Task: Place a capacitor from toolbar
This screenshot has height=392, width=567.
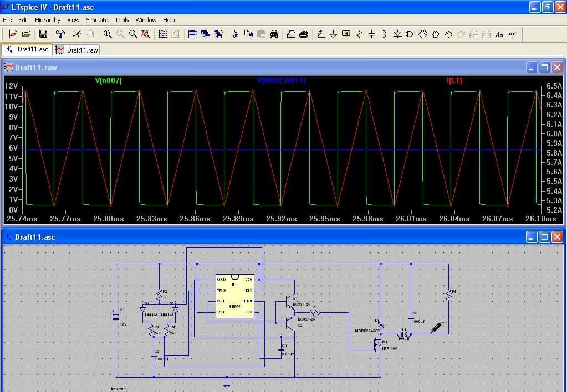Action: [371, 34]
